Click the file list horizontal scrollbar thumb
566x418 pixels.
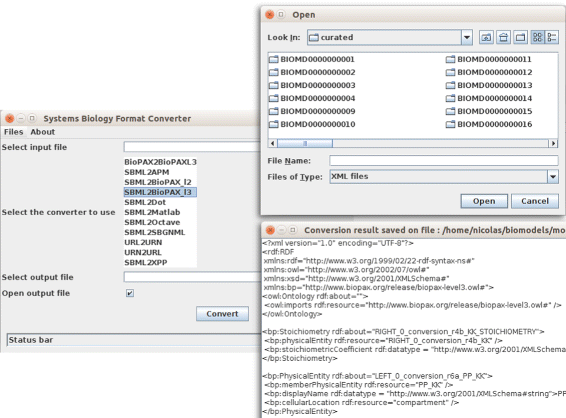(305, 143)
